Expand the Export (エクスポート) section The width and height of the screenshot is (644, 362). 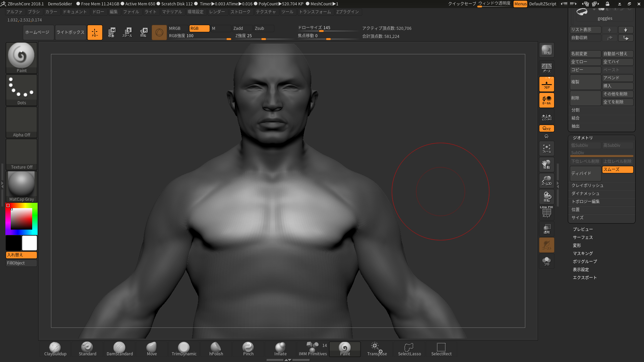585,278
